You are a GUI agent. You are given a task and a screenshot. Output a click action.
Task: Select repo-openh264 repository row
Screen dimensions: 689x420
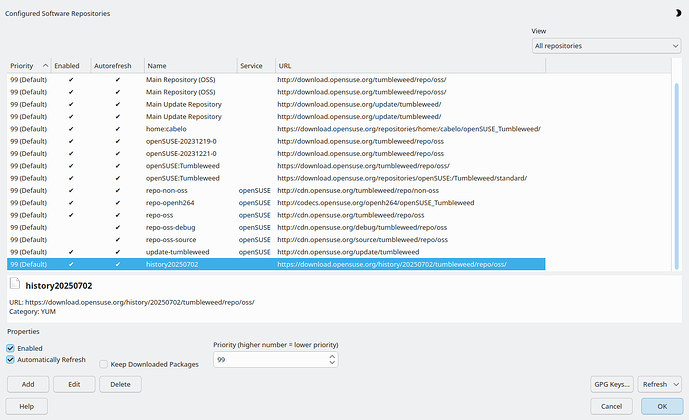pos(276,203)
